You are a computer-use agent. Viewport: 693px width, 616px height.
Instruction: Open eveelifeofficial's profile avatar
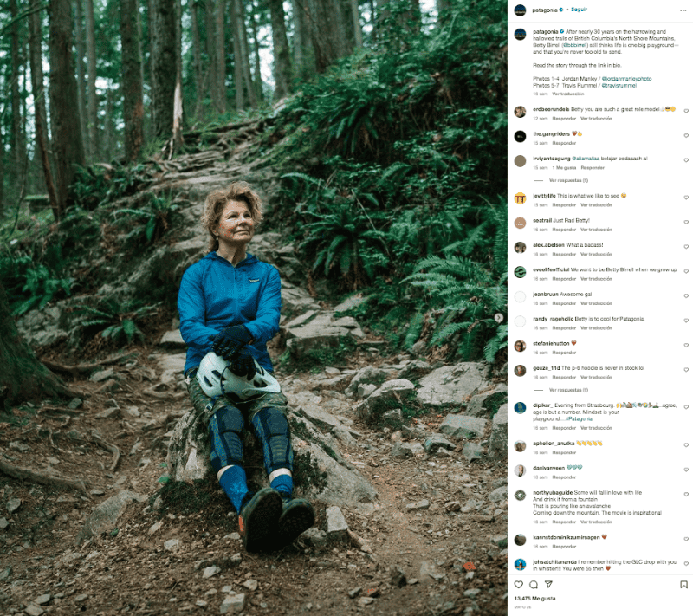(x=520, y=272)
